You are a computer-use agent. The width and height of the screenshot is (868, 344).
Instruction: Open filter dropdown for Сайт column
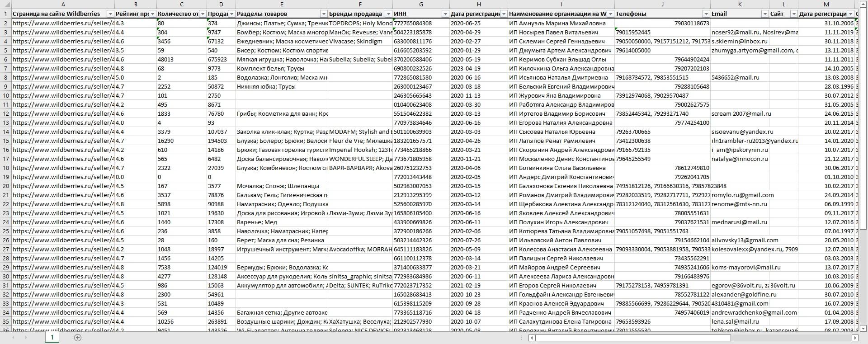pos(794,14)
